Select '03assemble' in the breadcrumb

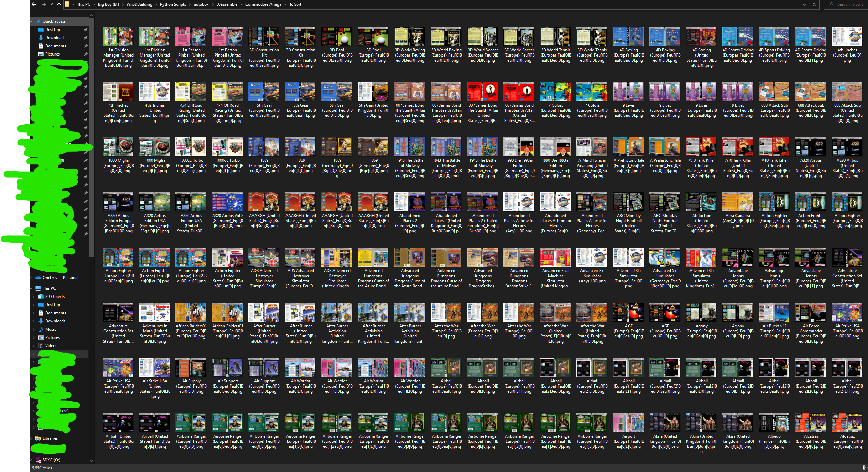[x=227, y=4]
